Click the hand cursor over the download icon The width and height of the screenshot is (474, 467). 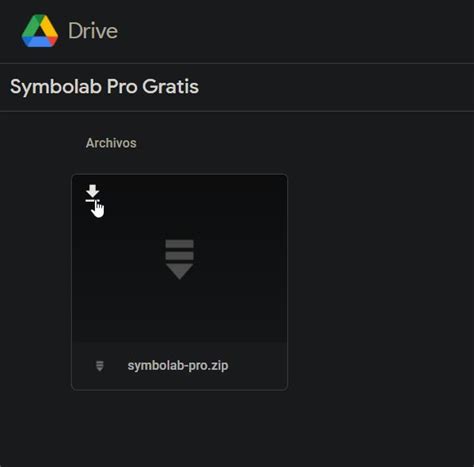coord(98,209)
